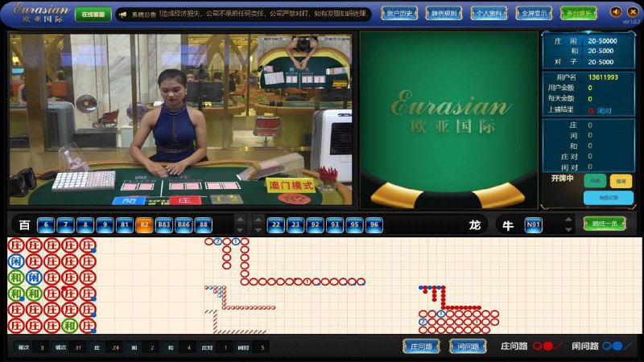Click 对子 limit 20-5000

[x=601, y=62]
